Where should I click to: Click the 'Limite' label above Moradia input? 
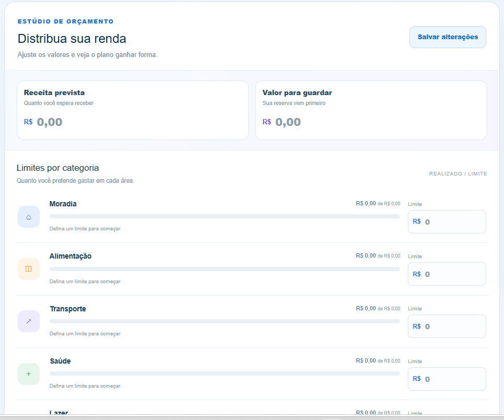click(415, 204)
